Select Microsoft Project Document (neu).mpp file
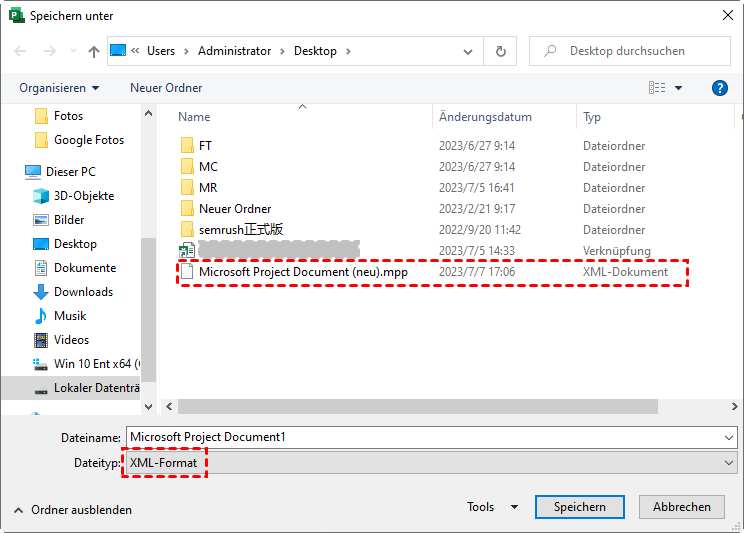The height and width of the screenshot is (533, 744). coord(303,272)
